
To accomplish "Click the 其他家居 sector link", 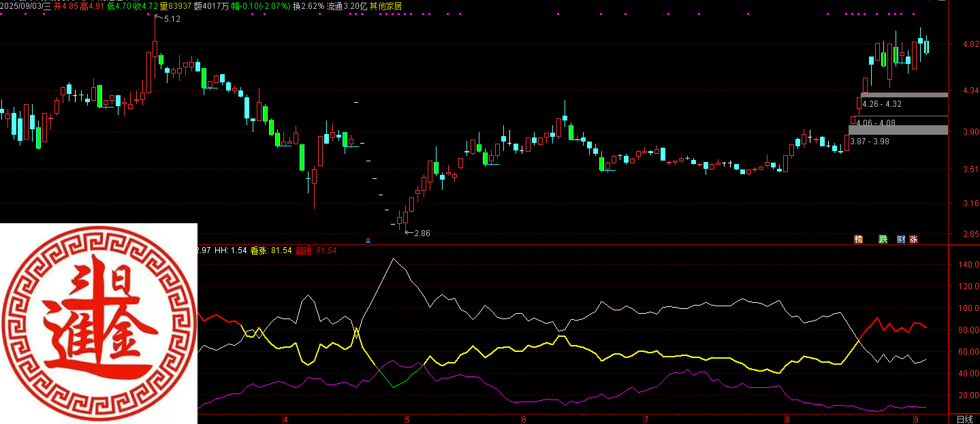I will point(385,6).
